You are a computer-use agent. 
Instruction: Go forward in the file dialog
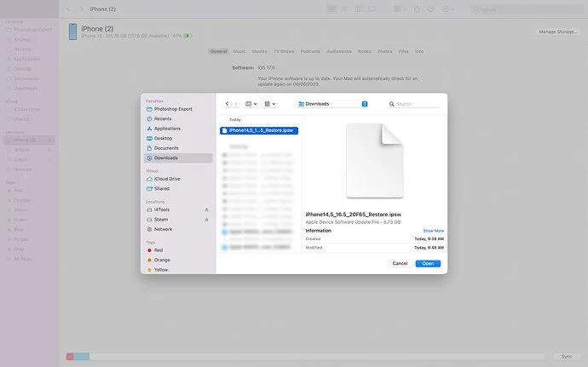pyautogui.click(x=236, y=104)
